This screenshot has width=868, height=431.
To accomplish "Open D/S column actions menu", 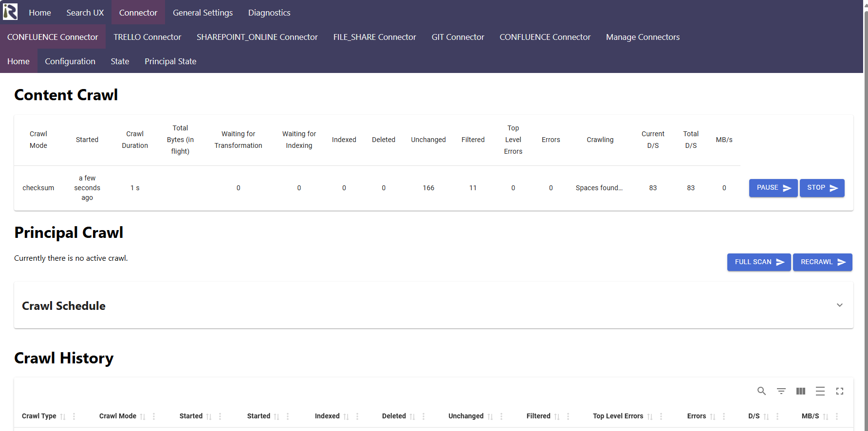I will tap(777, 416).
